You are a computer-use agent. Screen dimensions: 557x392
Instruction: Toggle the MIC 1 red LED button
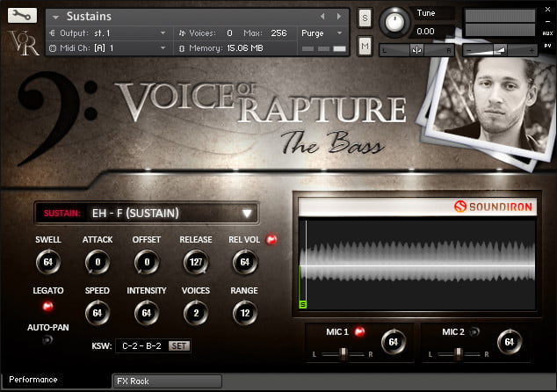[359, 331]
